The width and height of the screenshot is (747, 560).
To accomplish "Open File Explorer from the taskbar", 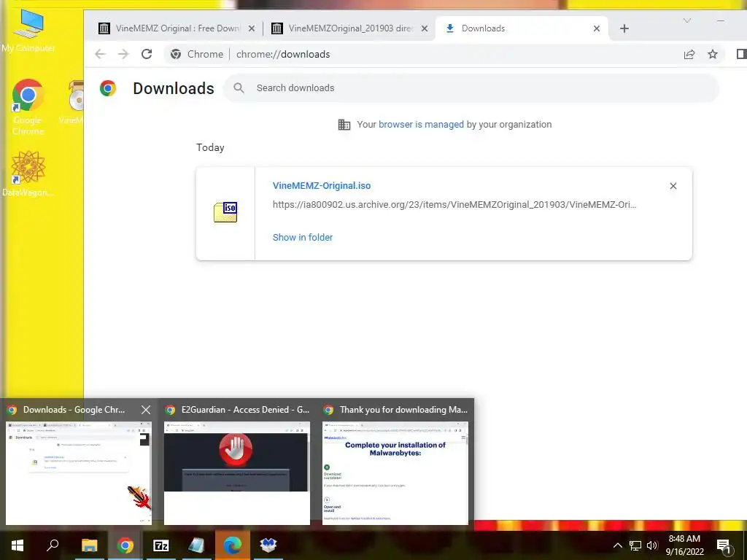I will (x=89, y=545).
